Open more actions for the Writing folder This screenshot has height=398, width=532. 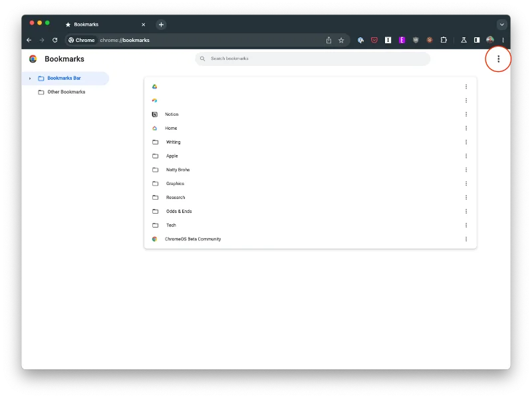466,142
